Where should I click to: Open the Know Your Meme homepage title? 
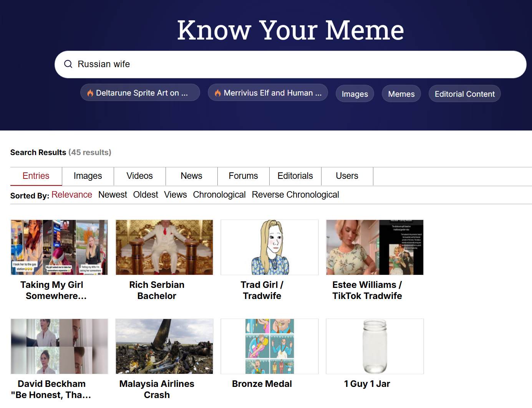coord(290,30)
